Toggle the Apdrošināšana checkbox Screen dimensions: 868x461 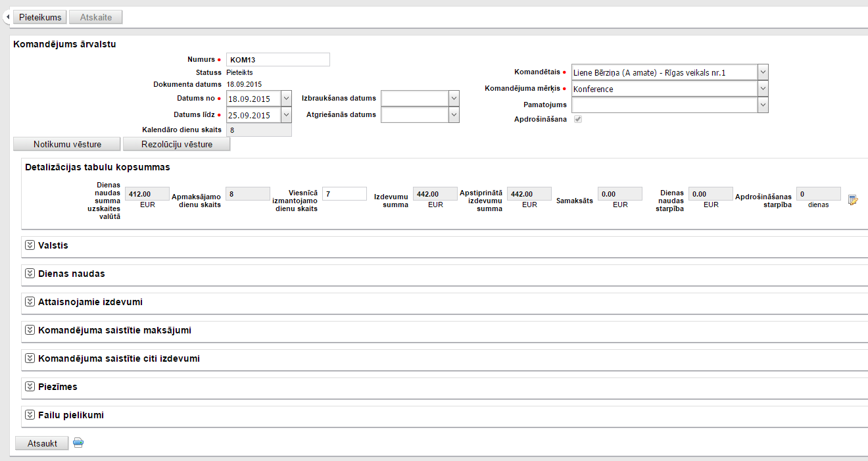(577, 120)
